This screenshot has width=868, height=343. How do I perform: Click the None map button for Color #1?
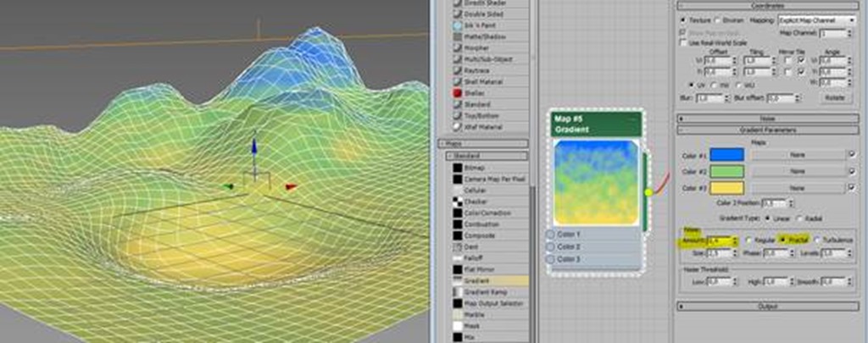[x=796, y=155]
